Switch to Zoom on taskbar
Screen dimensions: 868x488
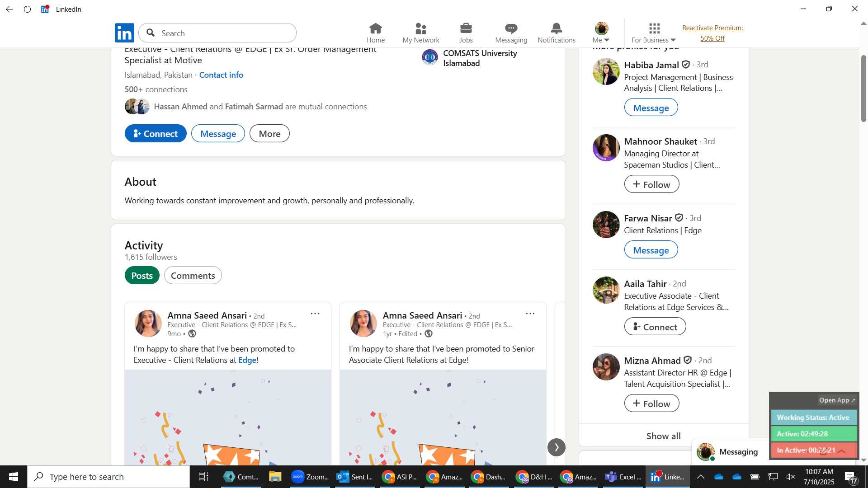point(310,477)
